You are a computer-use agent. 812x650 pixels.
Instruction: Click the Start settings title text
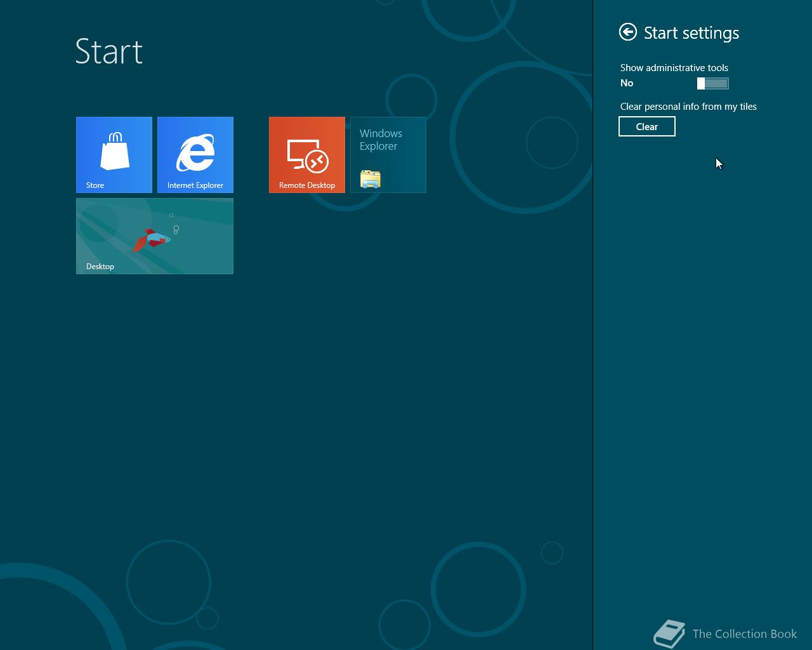click(691, 32)
